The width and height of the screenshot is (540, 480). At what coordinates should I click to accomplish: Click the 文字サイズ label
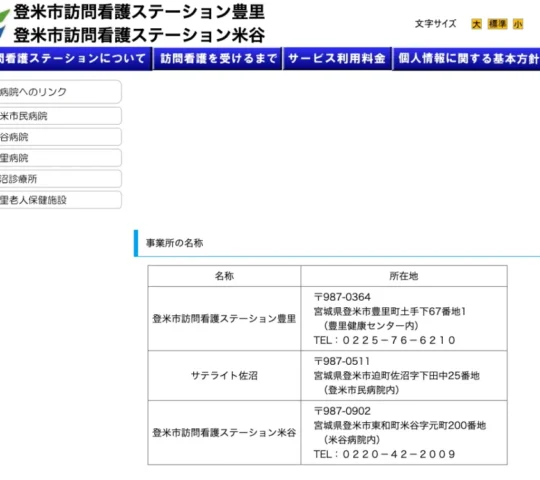click(x=436, y=24)
